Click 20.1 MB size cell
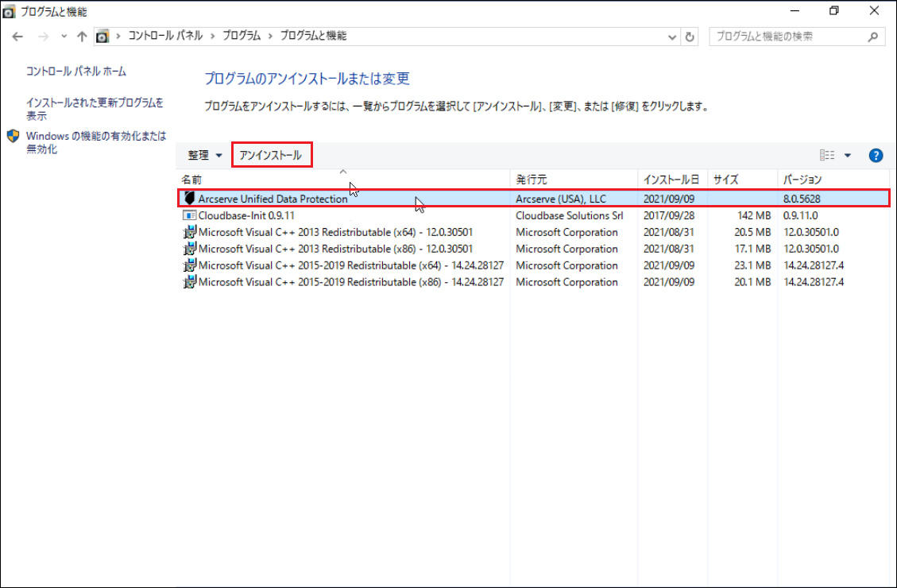Viewport: 897px width, 588px height. click(752, 282)
